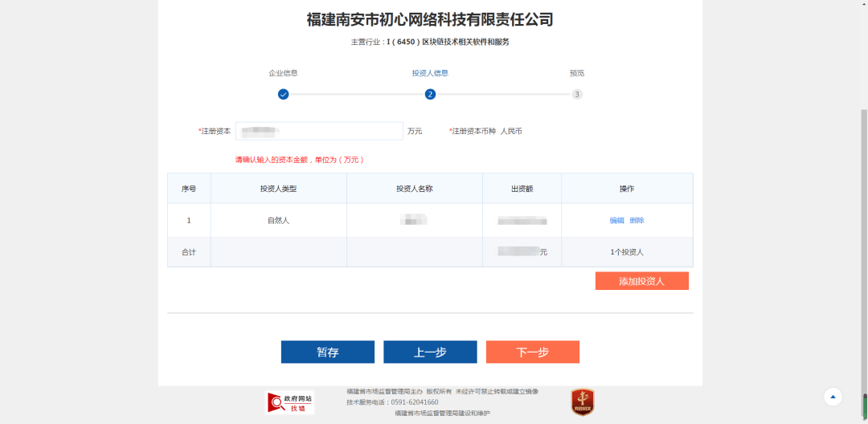868x424 pixels.
Task: Click the red shield 党政机关 emblem
Action: (583, 402)
